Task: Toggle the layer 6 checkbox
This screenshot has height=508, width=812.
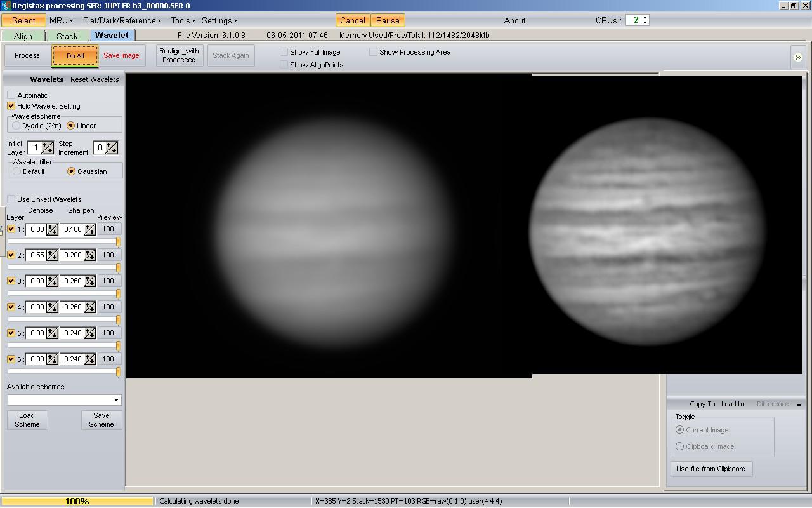Action: 11,359
